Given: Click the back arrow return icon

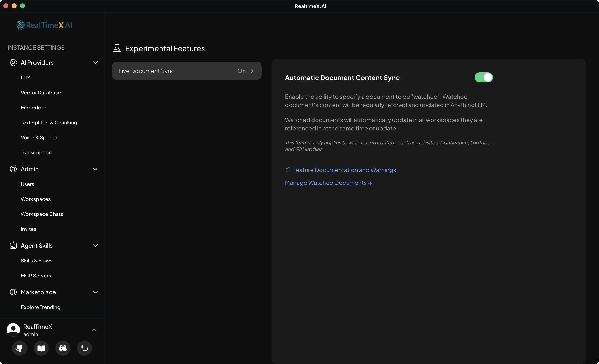Looking at the screenshot, I should [x=84, y=348].
